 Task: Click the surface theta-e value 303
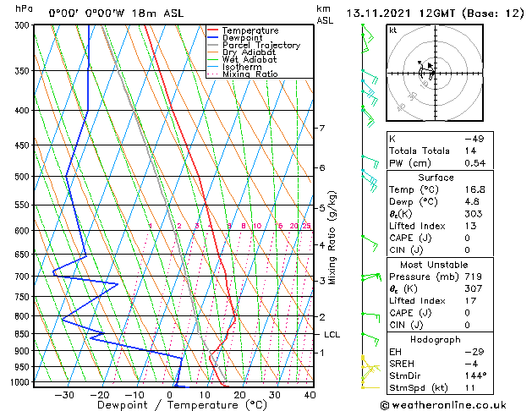click(474, 214)
